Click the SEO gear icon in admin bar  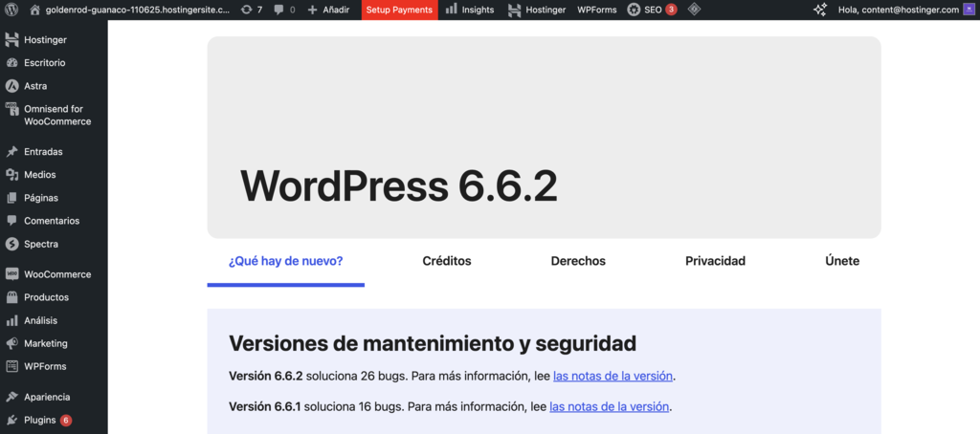click(634, 10)
